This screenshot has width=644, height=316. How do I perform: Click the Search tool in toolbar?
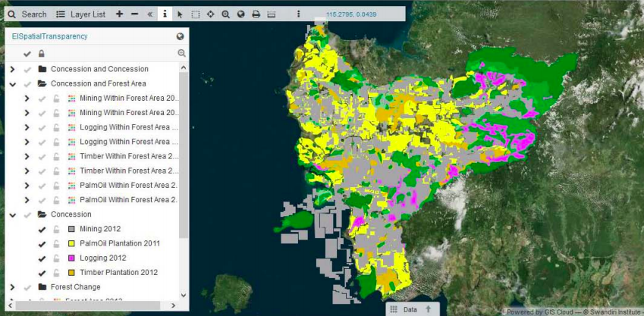(x=27, y=14)
